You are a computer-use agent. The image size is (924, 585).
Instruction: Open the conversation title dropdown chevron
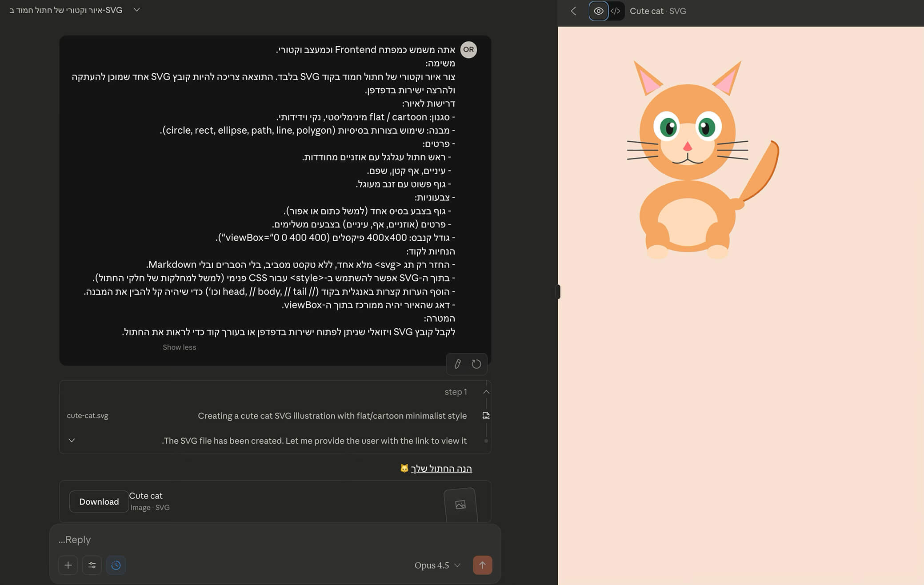[x=136, y=10]
